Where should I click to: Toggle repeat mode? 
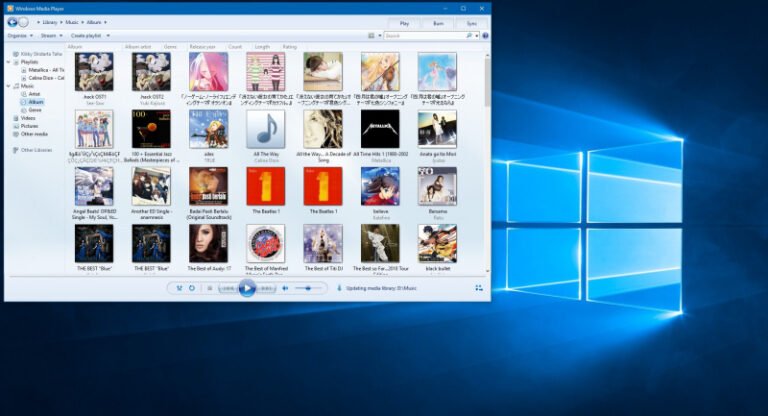[192, 288]
